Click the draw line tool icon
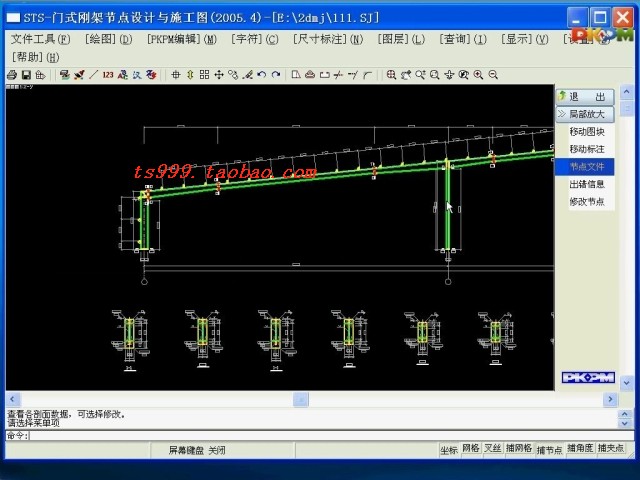Viewport: 640px width, 480px height. [93, 75]
